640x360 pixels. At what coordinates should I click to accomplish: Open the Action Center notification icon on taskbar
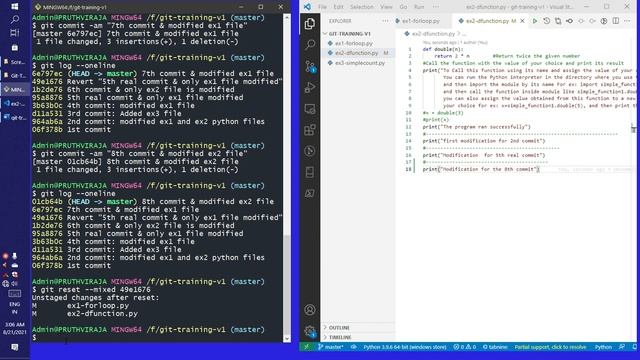coord(15,347)
